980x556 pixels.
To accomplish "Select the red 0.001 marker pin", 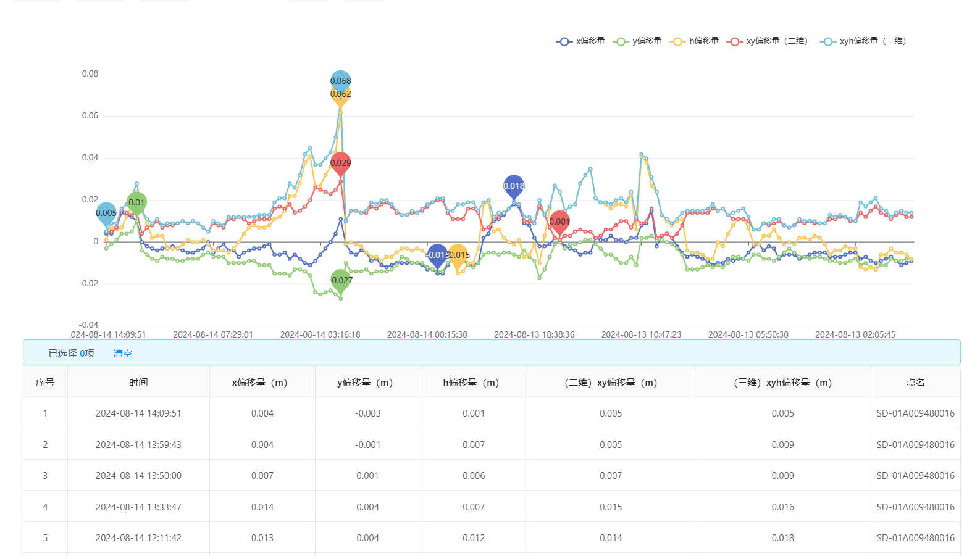I will tap(559, 222).
